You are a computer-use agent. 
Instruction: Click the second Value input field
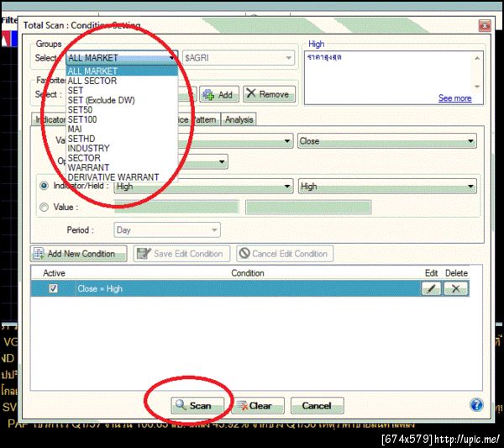pyautogui.click(x=308, y=207)
